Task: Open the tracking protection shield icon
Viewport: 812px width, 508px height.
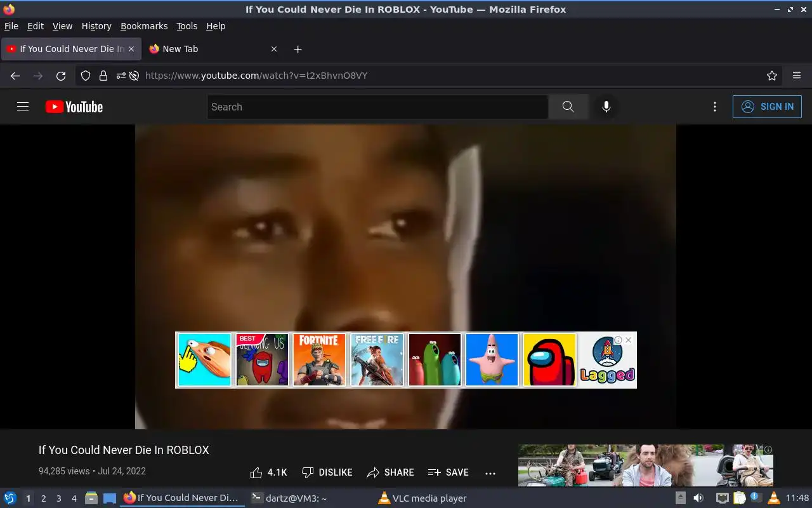Action: (86, 76)
